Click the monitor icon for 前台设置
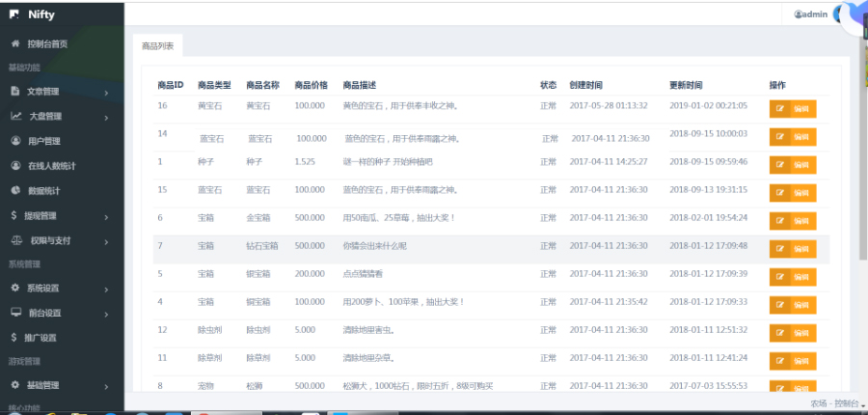 (15, 313)
